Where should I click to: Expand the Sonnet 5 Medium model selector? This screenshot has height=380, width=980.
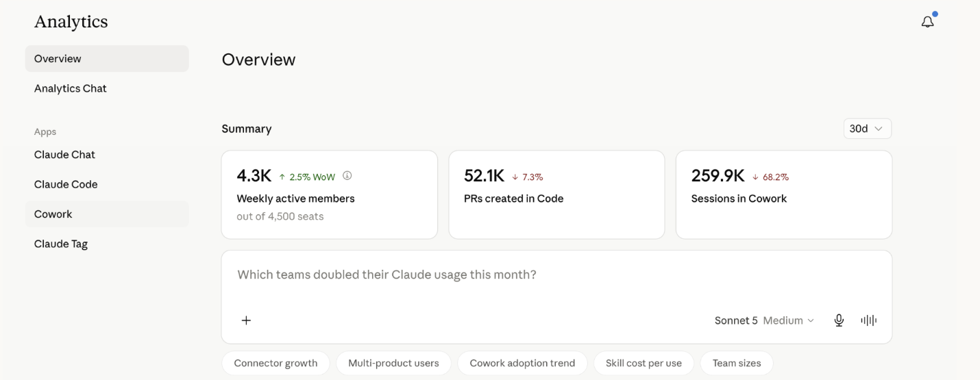point(764,320)
